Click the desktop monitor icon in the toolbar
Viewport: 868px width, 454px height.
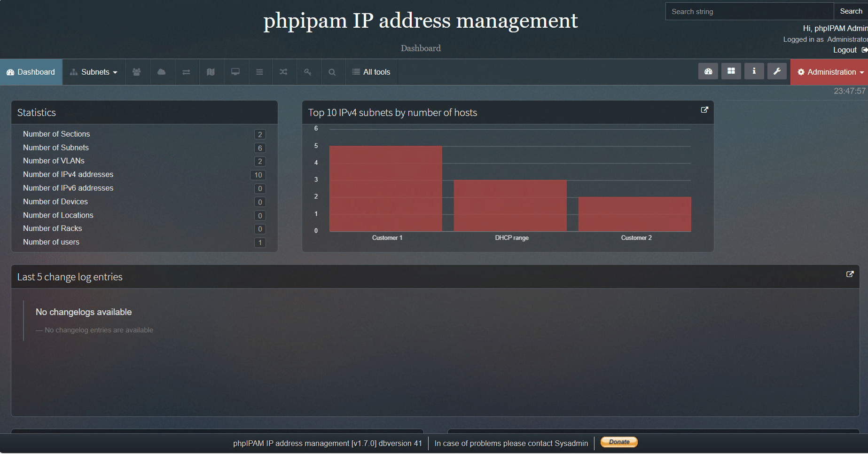pyautogui.click(x=235, y=72)
